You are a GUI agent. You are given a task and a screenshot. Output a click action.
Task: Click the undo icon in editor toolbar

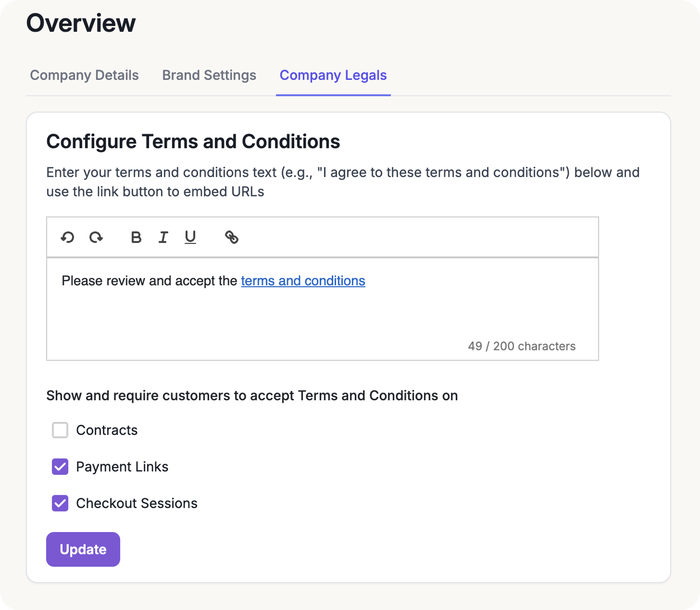67,237
